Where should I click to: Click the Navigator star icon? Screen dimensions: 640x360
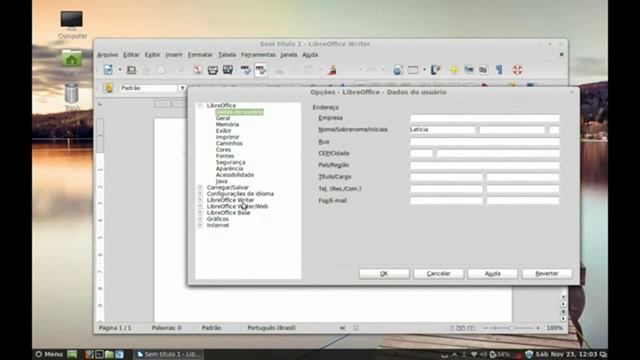(454, 70)
